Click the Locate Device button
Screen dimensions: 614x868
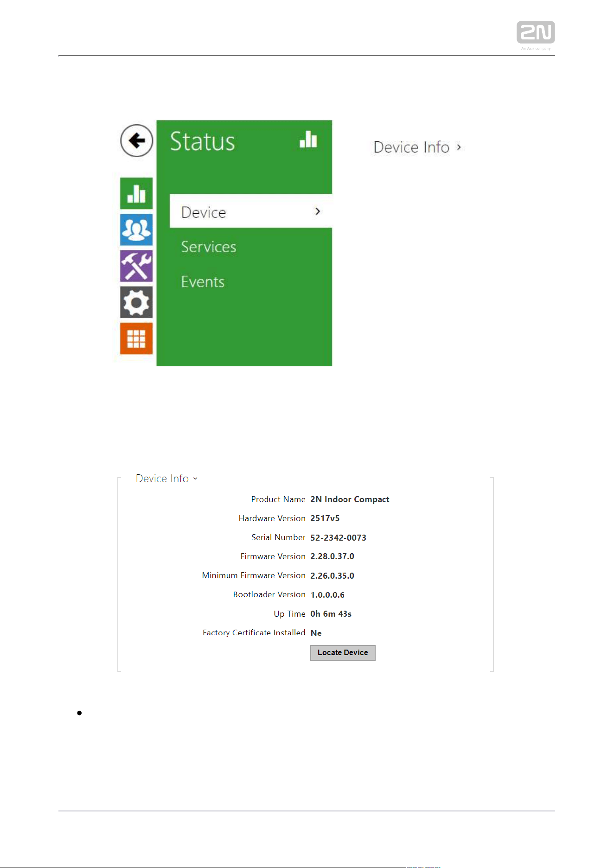click(x=343, y=652)
